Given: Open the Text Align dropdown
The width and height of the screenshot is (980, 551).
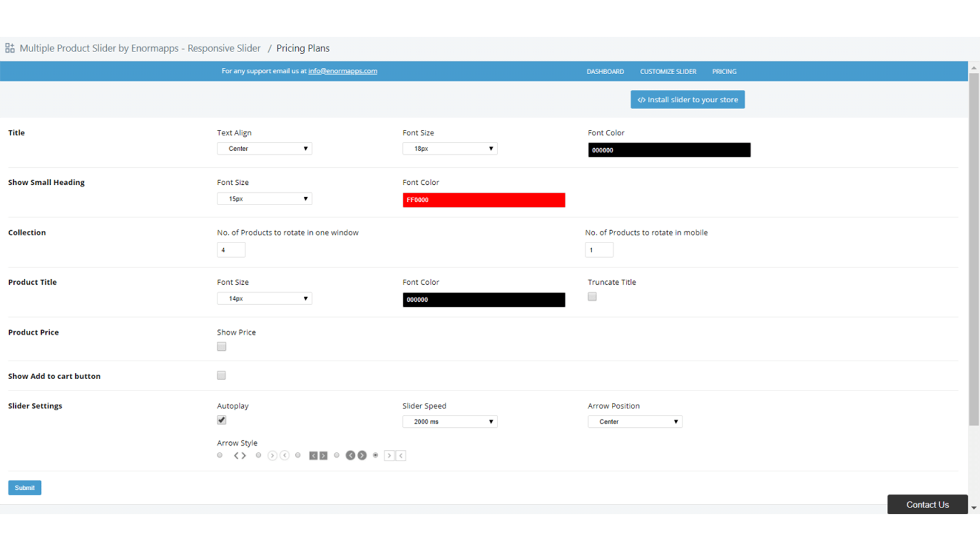Looking at the screenshot, I should pyautogui.click(x=265, y=149).
